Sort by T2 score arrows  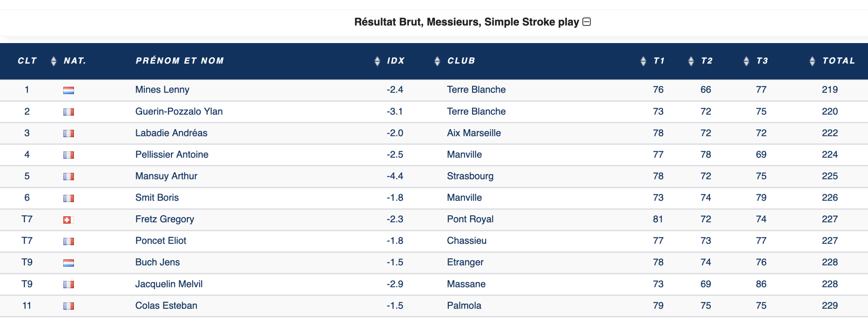click(x=746, y=61)
